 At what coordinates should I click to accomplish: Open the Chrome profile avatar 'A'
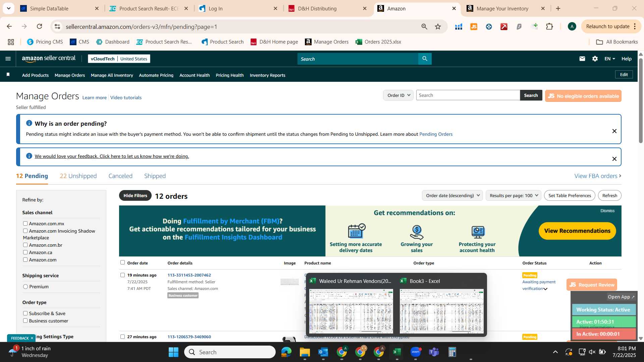click(x=572, y=26)
